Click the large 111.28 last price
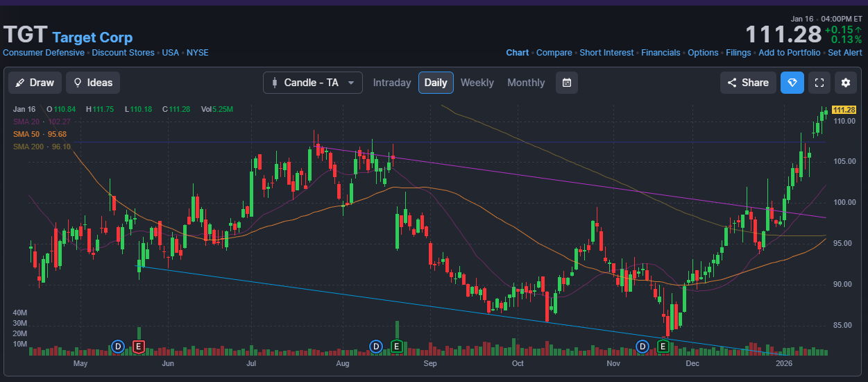Viewport: 868px width, 382px height. click(x=783, y=34)
